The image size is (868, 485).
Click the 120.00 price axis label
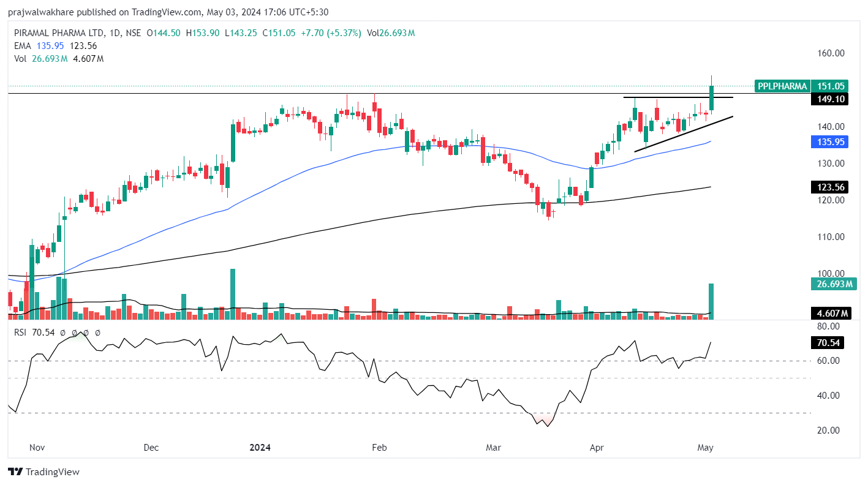point(831,200)
